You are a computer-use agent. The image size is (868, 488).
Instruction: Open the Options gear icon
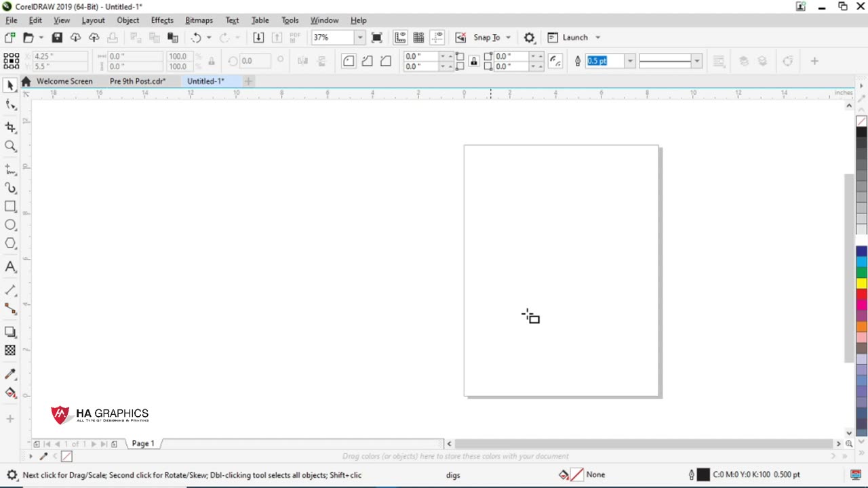click(530, 37)
